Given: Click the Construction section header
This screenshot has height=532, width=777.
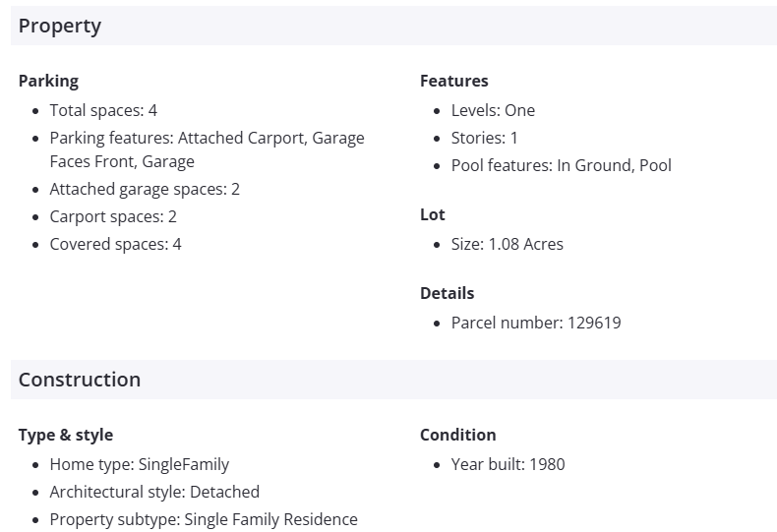Looking at the screenshot, I should 80,380.
